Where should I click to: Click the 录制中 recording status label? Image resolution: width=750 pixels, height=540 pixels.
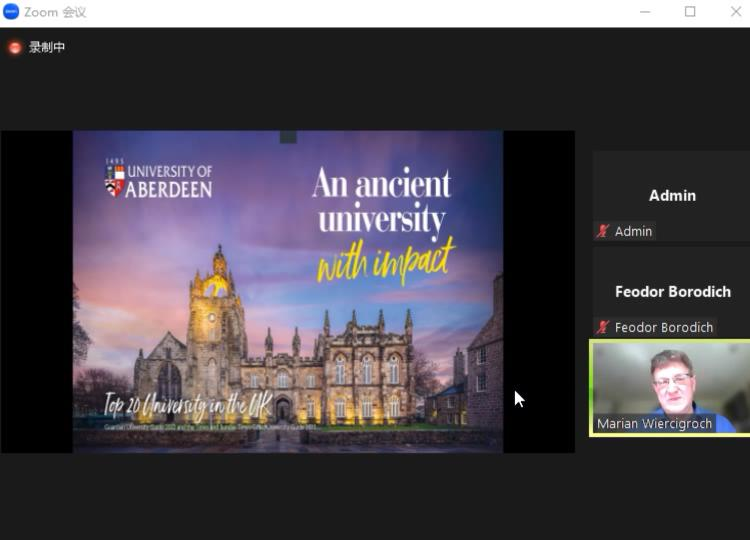tap(47, 47)
